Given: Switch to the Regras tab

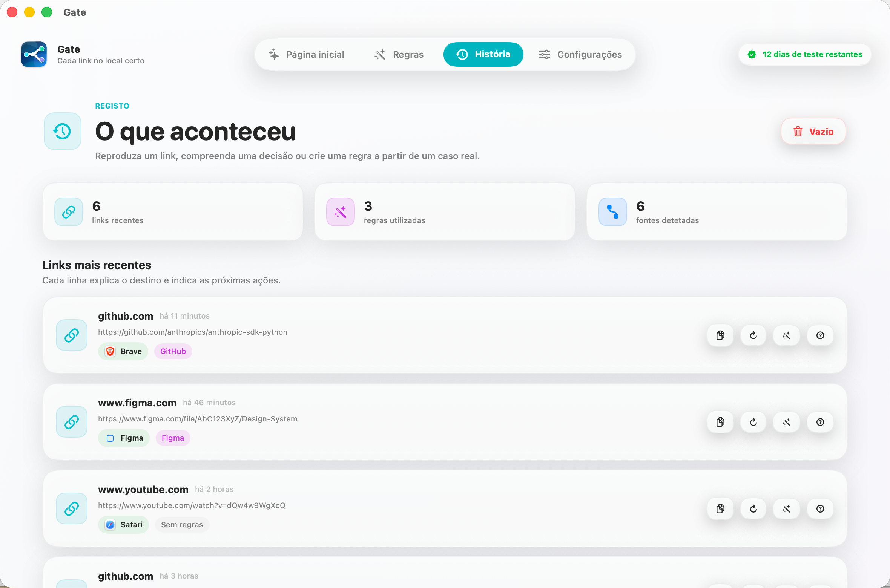Looking at the screenshot, I should 399,55.
